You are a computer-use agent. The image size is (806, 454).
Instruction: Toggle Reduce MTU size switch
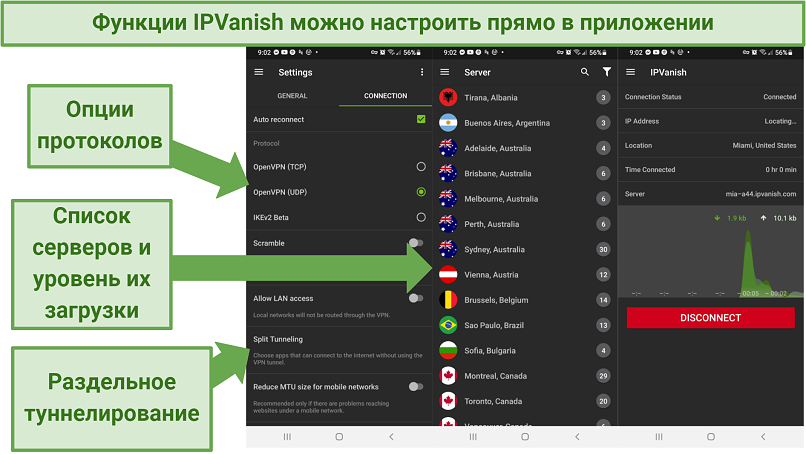[416, 387]
